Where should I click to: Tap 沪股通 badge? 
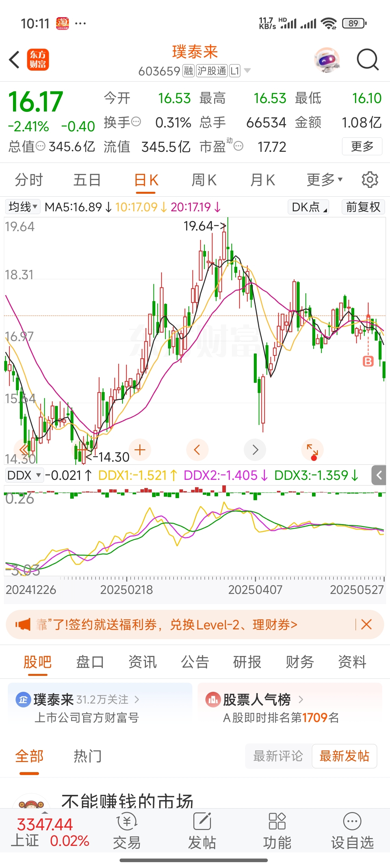[x=212, y=71]
